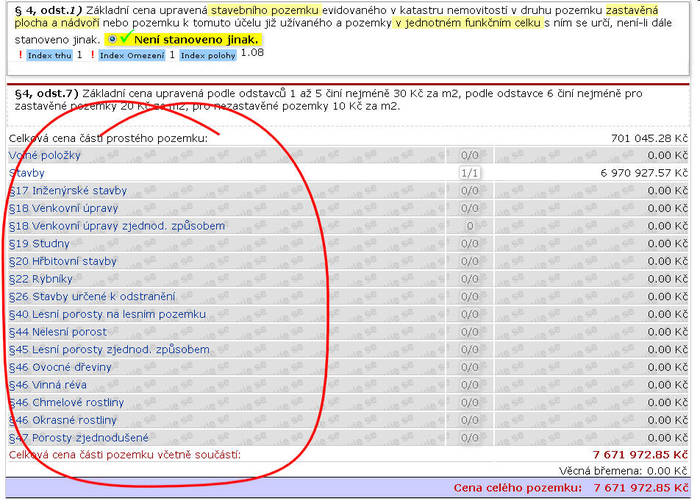
Task: Click the green checkmark icon
Action: (x=125, y=37)
